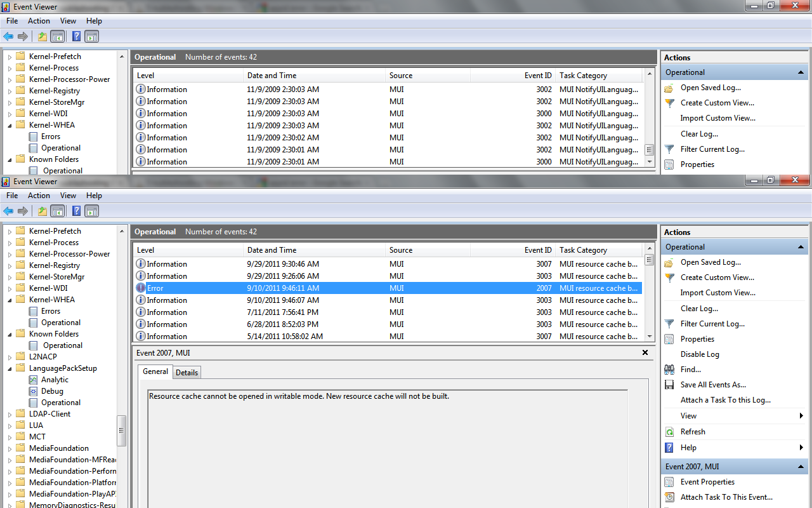Viewport: 812px width, 508px height.
Task: Select the General tab of Event 2007
Action: tap(155, 372)
